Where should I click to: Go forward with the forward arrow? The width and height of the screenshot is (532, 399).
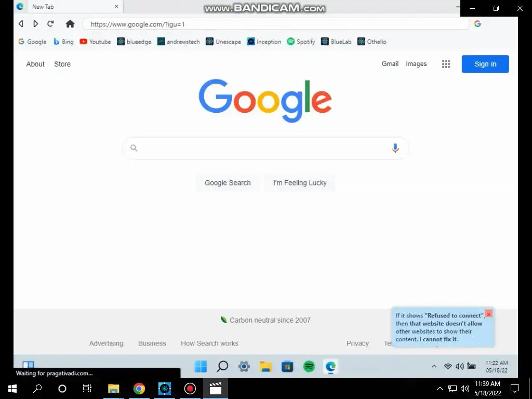pos(35,24)
